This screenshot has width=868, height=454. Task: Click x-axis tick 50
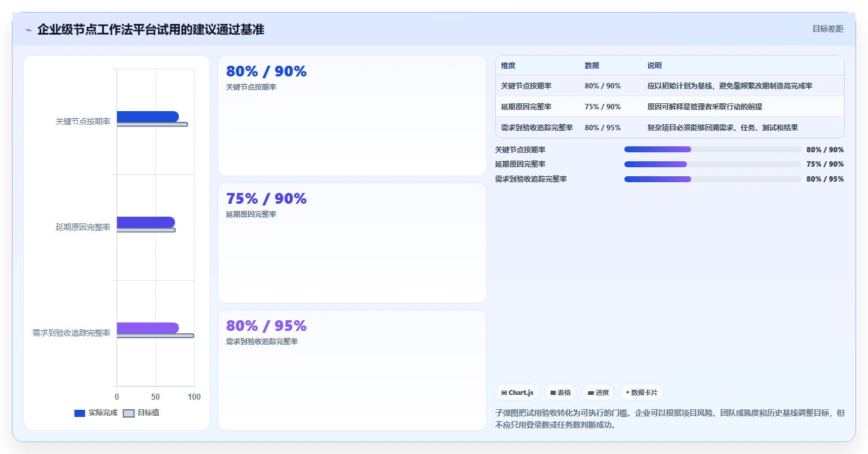pyautogui.click(x=155, y=397)
